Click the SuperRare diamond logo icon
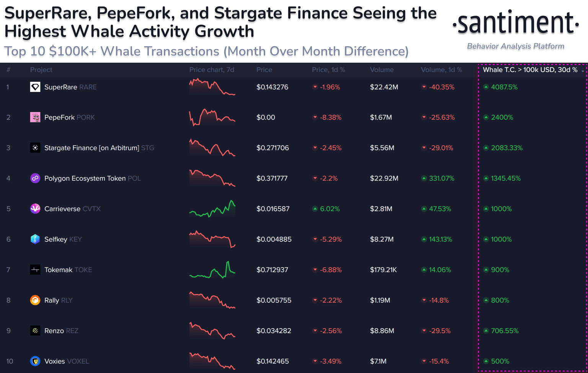 [35, 87]
